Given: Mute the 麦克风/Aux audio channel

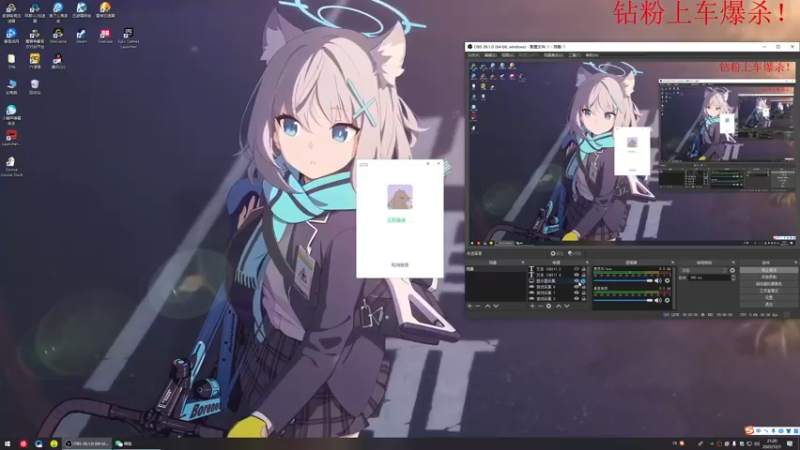Looking at the screenshot, I should click(x=658, y=281).
